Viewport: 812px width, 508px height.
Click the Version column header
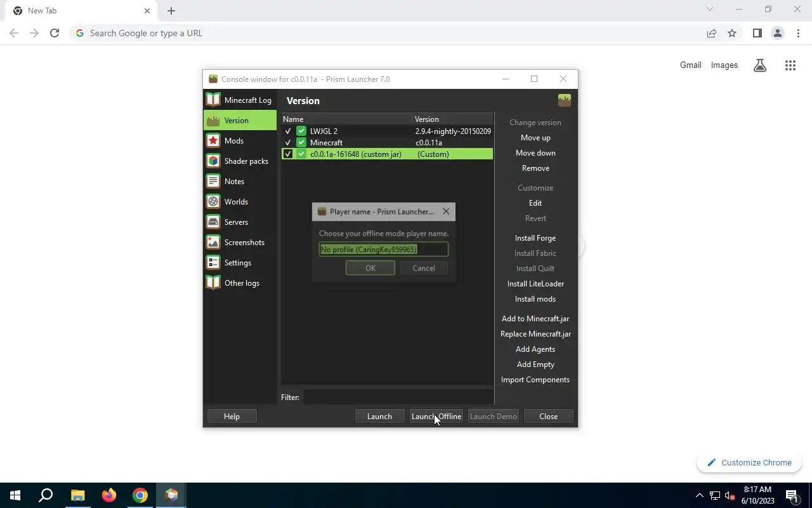pos(453,119)
